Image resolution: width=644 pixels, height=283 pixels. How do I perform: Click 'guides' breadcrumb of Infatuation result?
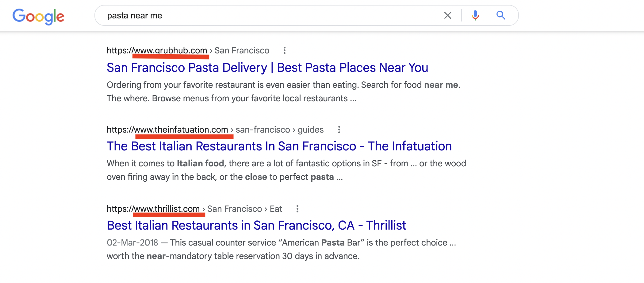click(x=311, y=130)
